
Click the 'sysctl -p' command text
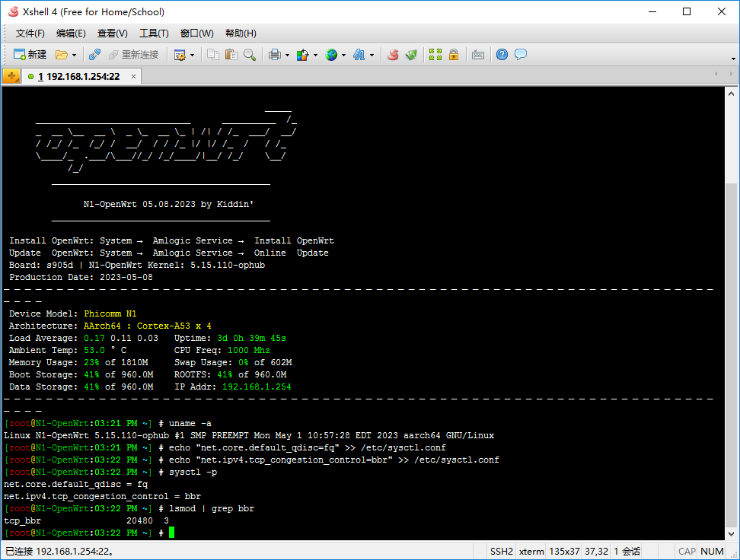click(193, 473)
